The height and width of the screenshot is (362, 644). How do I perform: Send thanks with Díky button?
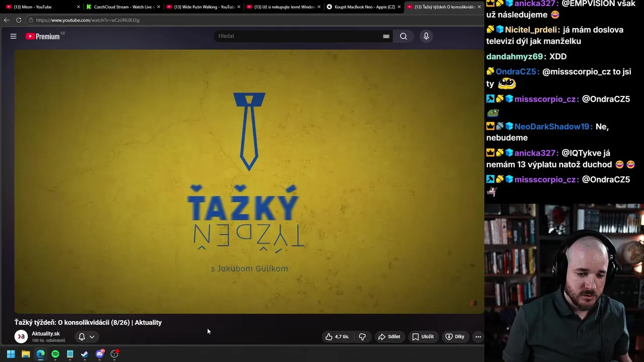point(455,337)
